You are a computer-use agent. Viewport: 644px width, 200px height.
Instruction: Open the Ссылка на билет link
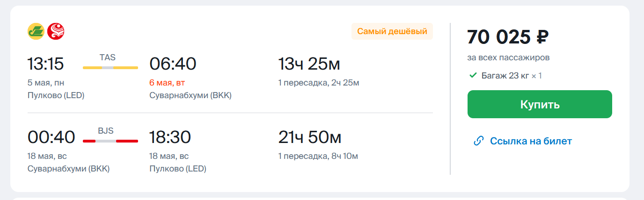click(531, 141)
